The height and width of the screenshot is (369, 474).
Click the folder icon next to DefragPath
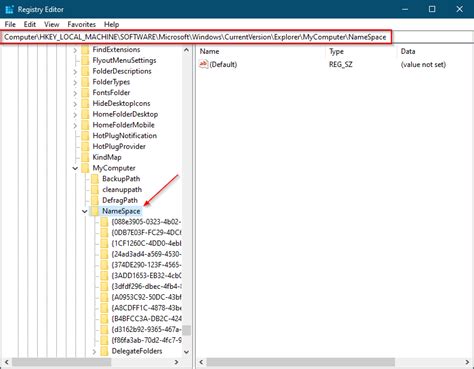(95, 200)
